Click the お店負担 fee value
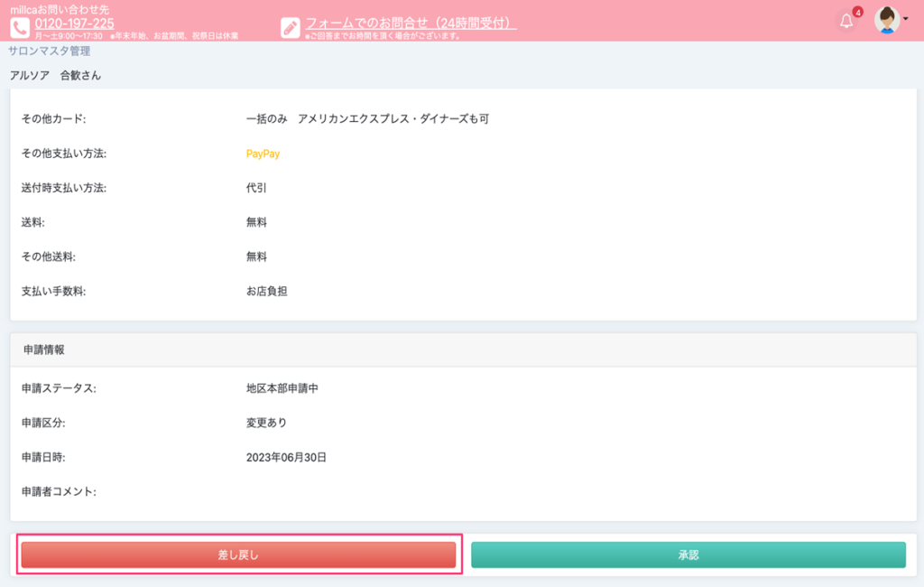The image size is (924, 587). [266, 291]
